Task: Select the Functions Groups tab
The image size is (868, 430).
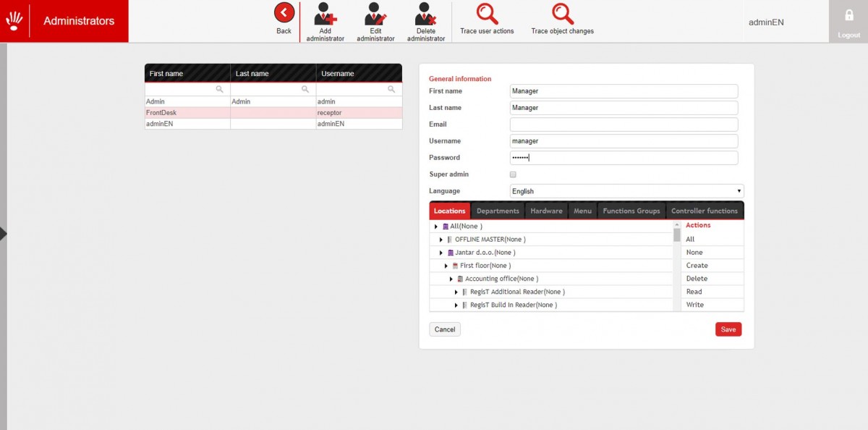Action: tap(631, 211)
